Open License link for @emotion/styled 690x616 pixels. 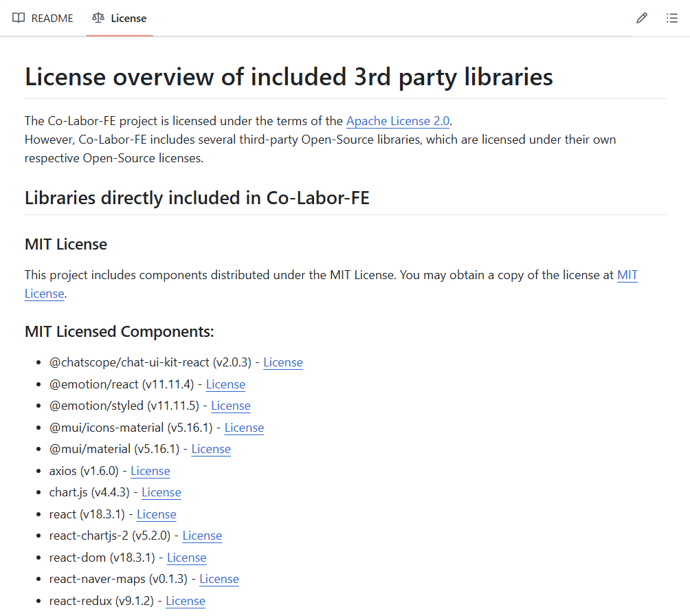(x=231, y=406)
